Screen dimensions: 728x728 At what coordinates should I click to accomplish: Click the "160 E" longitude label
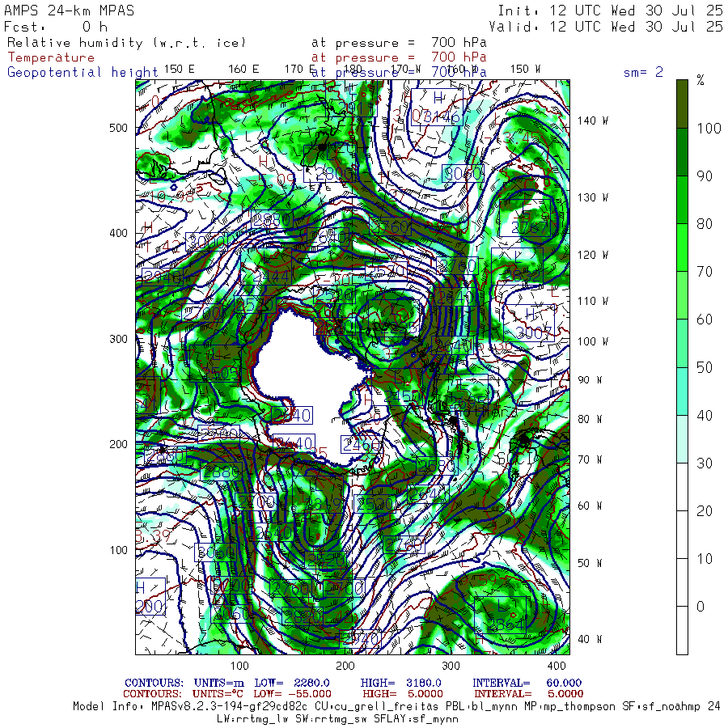tap(243, 69)
